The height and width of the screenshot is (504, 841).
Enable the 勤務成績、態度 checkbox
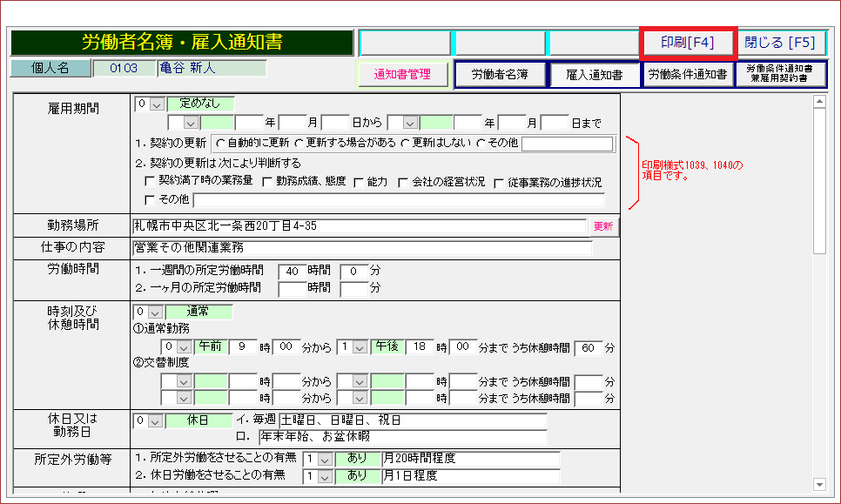point(267,182)
